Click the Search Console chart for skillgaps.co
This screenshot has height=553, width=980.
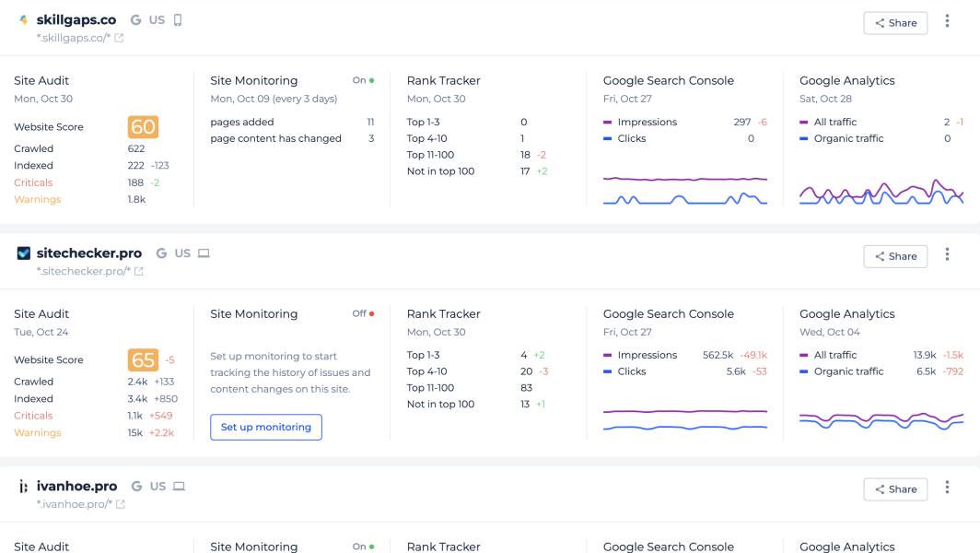(685, 190)
